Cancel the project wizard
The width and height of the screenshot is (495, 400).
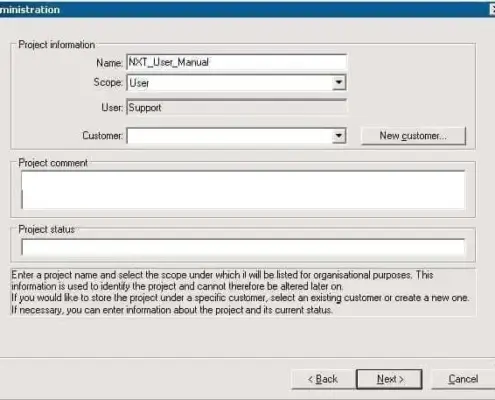point(463,379)
